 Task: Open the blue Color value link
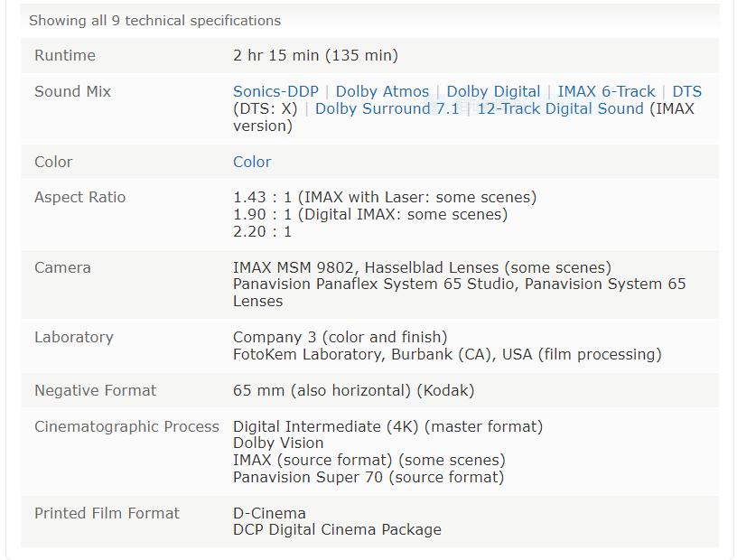click(252, 162)
